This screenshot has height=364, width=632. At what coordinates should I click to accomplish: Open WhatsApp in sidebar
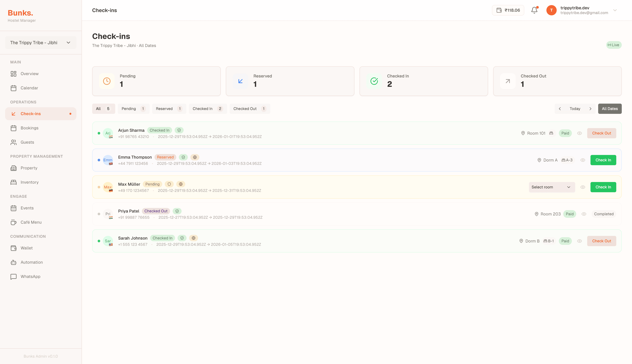[30, 276]
